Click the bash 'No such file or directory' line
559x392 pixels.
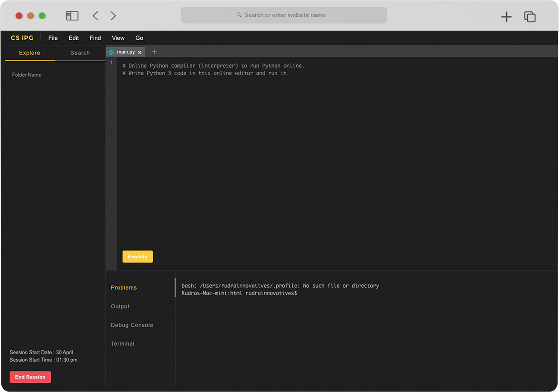[x=280, y=286]
